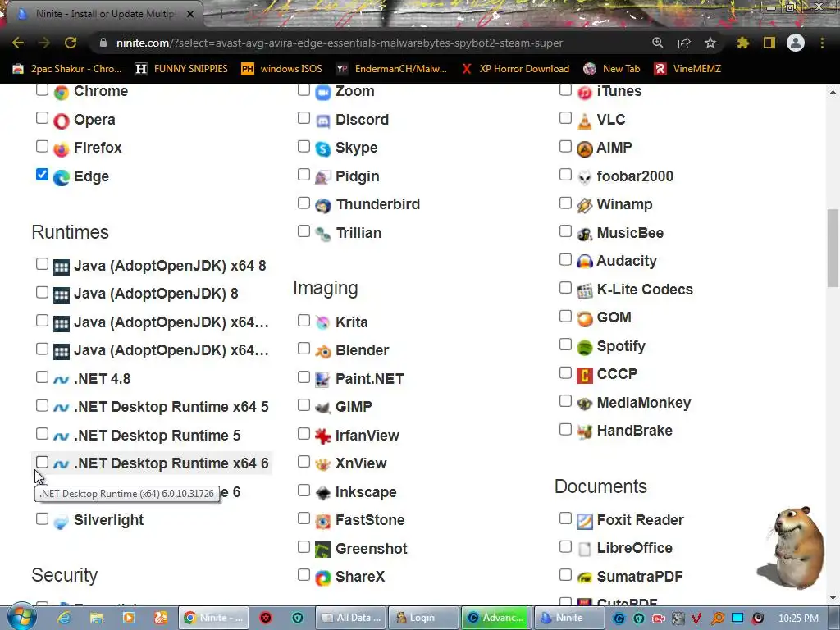Open the share page icon in address bar
Screen dimensions: 840x630
tap(684, 43)
